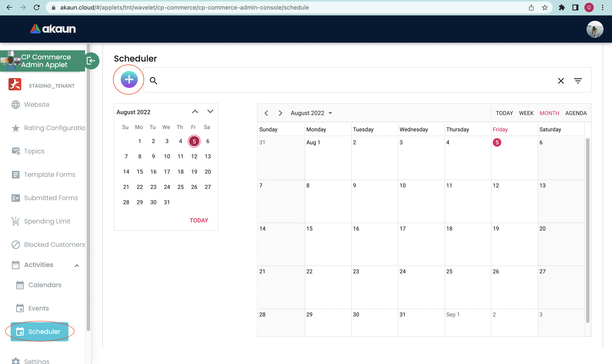Open the filter options icon
This screenshot has height=364, width=612.
(x=578, y=81)
